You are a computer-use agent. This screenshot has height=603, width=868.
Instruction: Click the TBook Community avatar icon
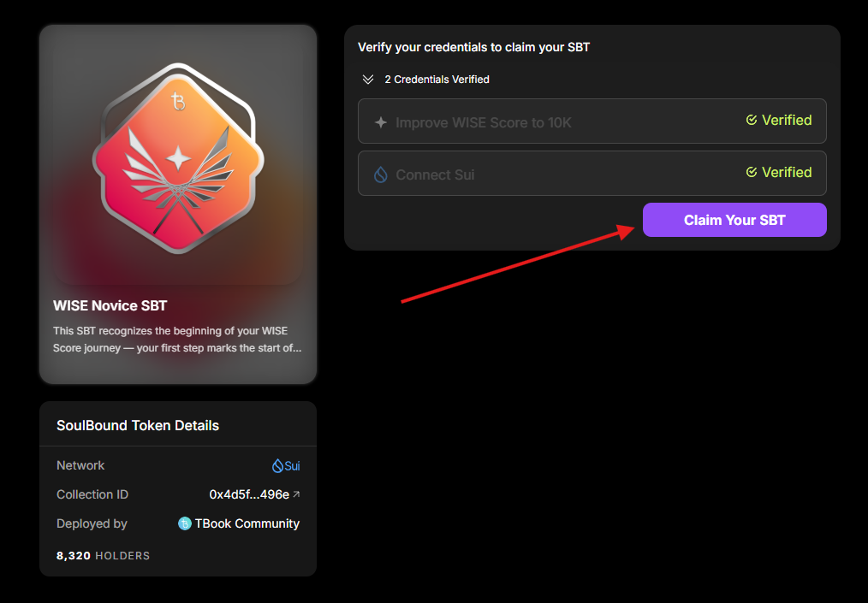coord(184,523)
